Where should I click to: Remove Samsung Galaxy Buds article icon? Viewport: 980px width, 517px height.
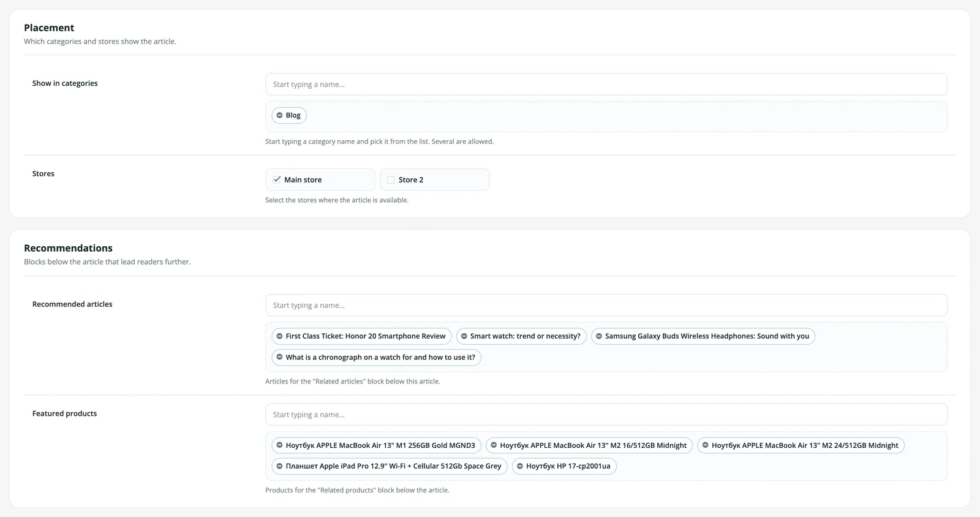pyautogui.click(x=599, y=336)
